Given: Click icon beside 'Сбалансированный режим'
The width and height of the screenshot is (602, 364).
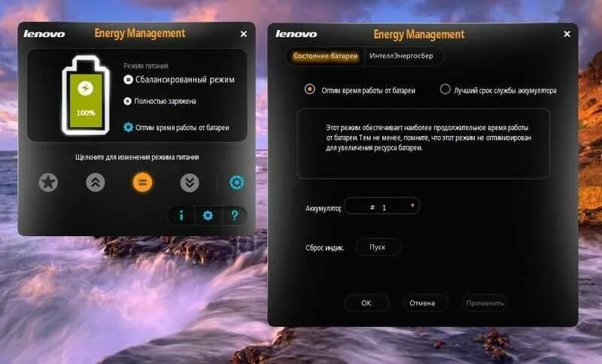Looking at the screenshot, I should pyautogui.click(x=128, y=80).
